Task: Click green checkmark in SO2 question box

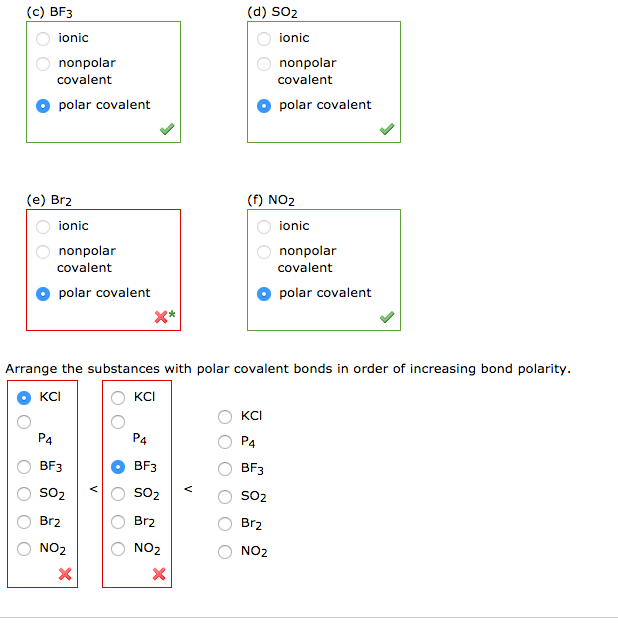Action: click(x=387, y=129)
